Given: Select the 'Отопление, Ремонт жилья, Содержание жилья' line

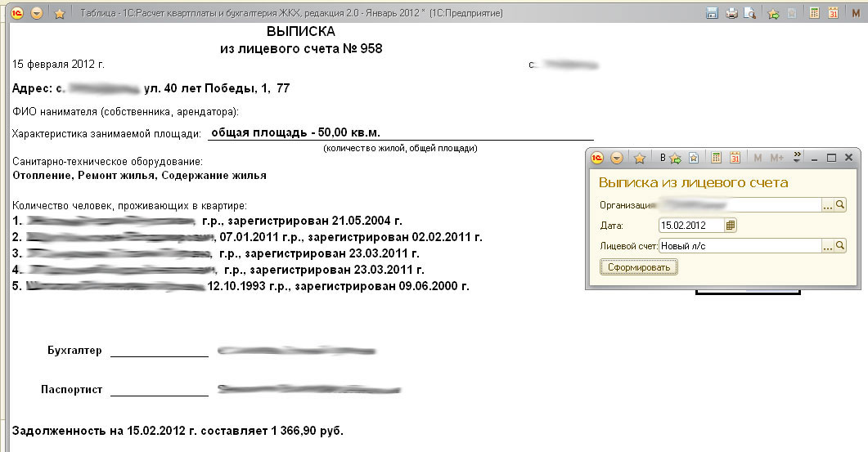Looking at the screenshot, I should (x=139, y=176).
